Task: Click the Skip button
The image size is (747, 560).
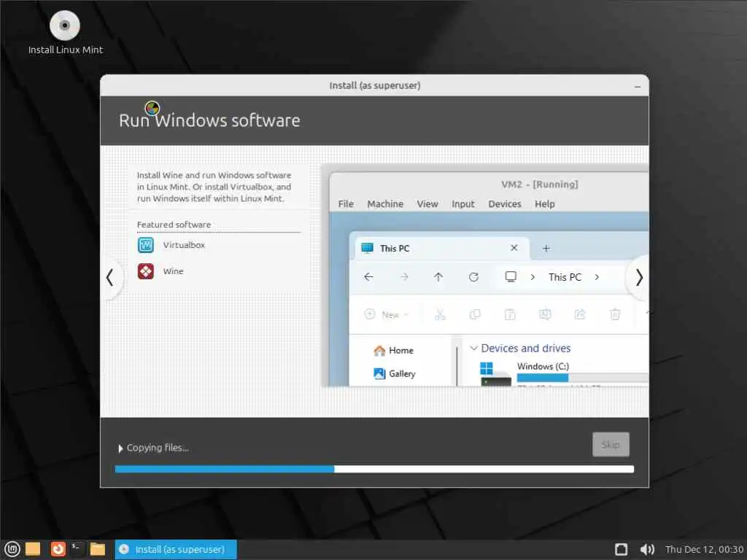Action: coord(611,444)
